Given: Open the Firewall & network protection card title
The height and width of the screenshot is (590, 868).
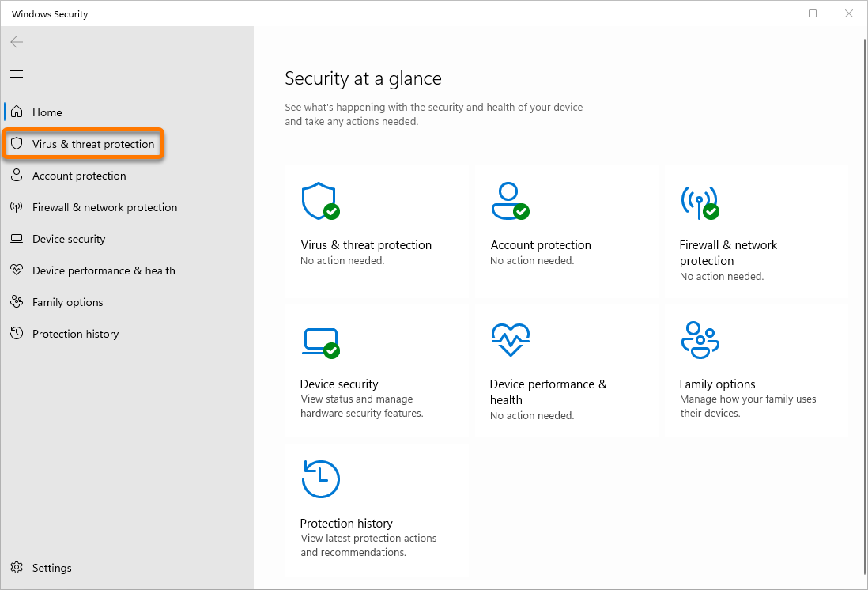Looking at the screenshot, I should pos(728,252).
